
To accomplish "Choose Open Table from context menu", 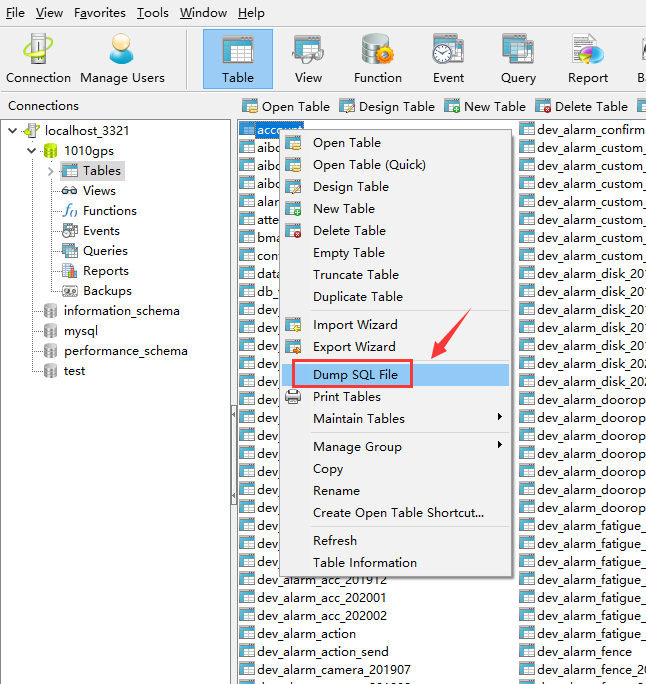I will [395, 143].
